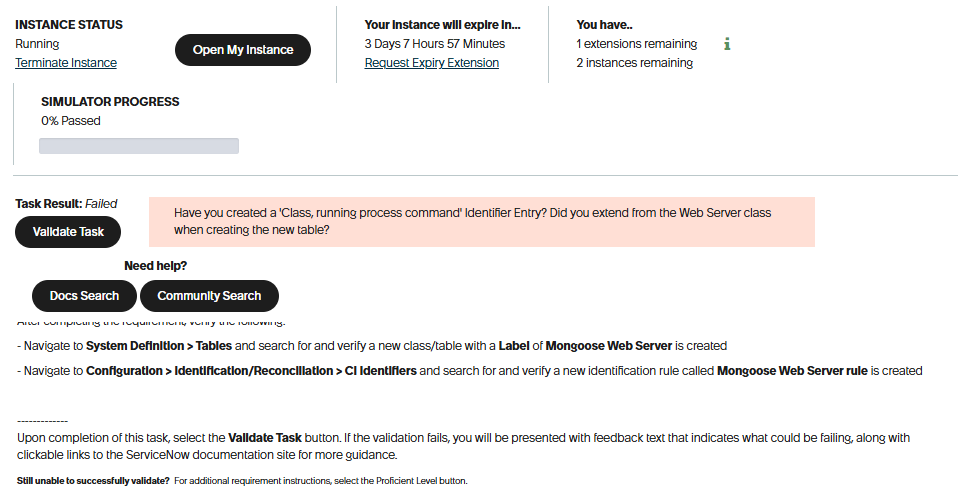This screenshot has width=958, height=498.
Task: Click the 'Need help?' heading
Action: tap(156, 266)
